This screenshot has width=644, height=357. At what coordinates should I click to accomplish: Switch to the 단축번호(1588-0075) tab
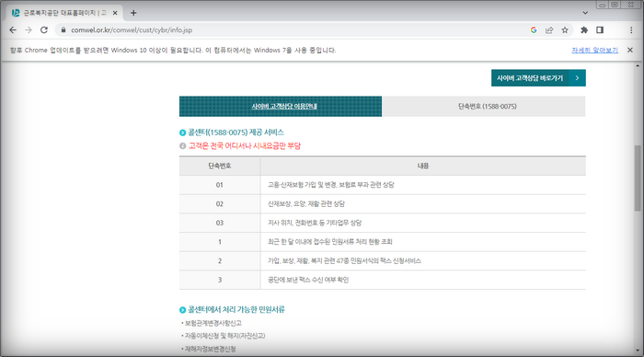(483, 107)
